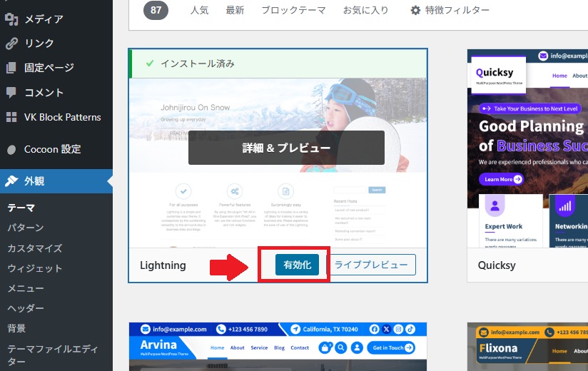Click the Fixed Pages icon in the sidebar
The width and height of the screenshot is (588, 371).
pos(11,68)
